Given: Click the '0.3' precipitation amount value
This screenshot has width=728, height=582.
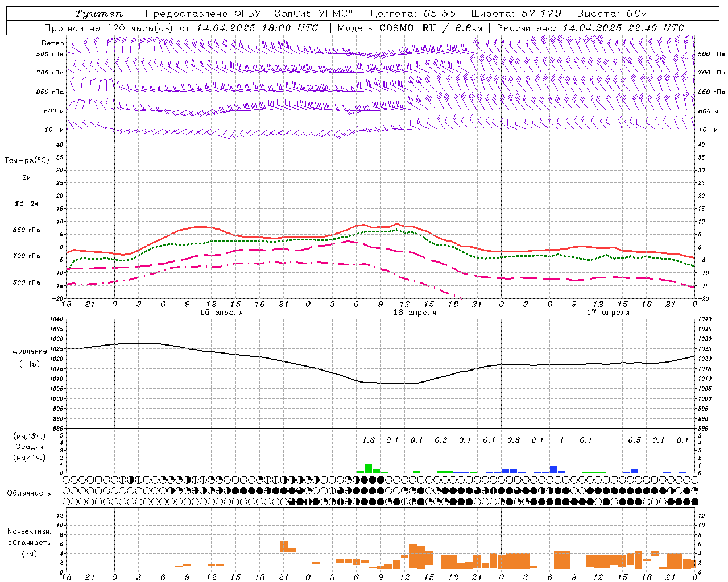Looking at the screenshot, I should (441, 440).
